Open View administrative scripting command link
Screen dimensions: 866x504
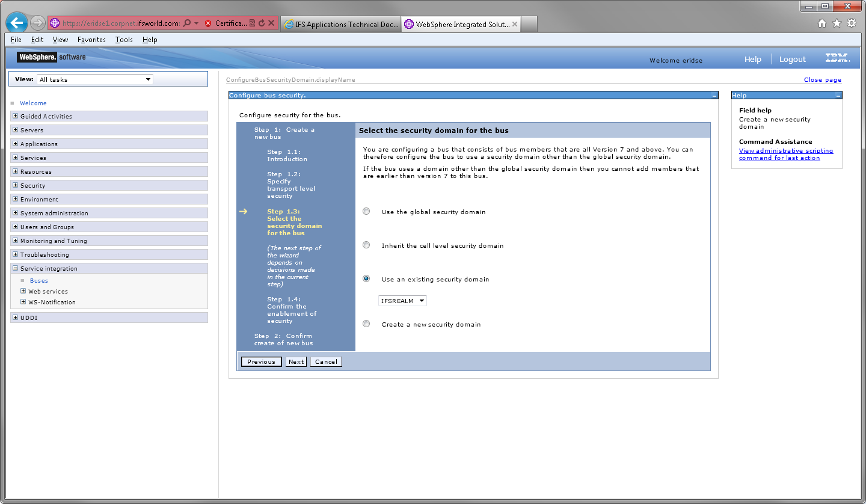786,155
